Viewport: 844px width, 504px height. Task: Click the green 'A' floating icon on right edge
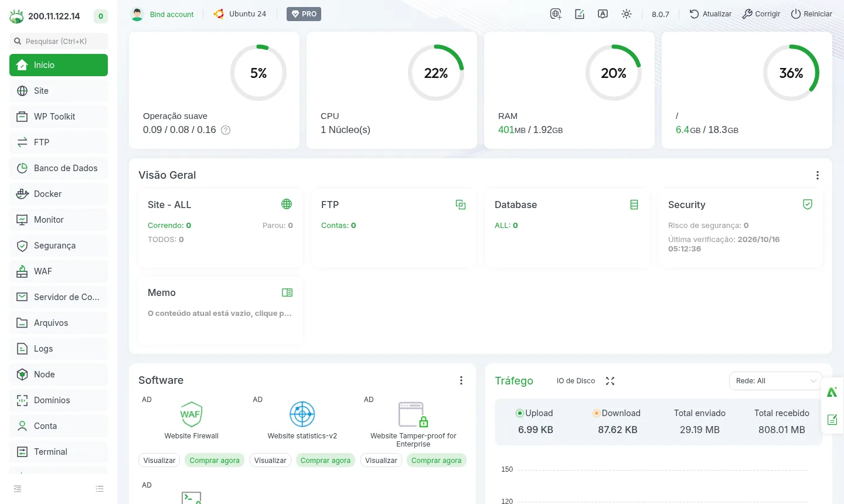click(x=832, y=392)
